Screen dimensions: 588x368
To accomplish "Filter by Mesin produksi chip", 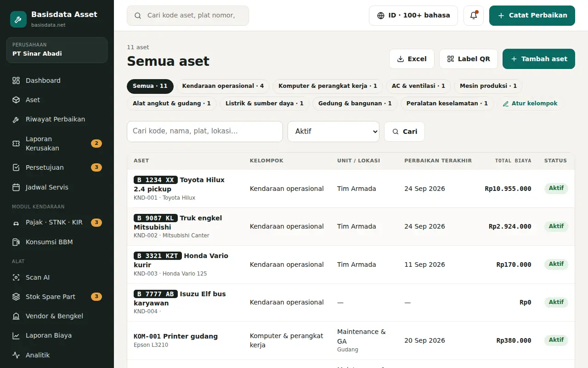I will coord(488,86).
